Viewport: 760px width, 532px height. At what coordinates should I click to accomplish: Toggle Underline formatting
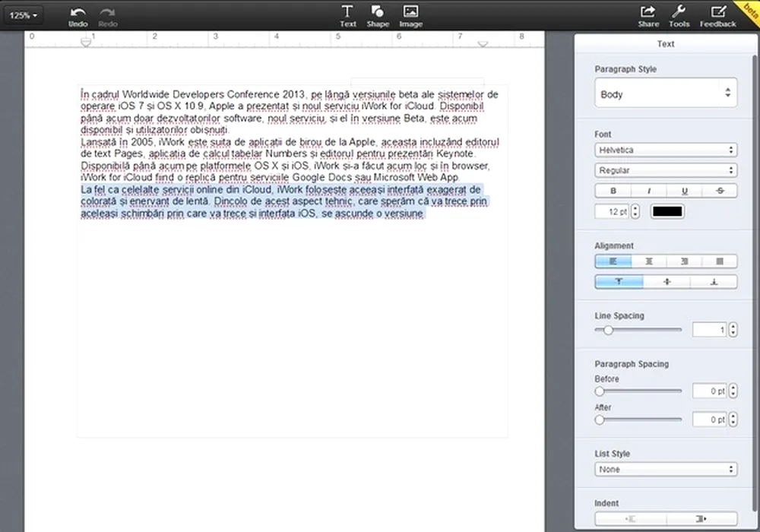coord(685,191)
